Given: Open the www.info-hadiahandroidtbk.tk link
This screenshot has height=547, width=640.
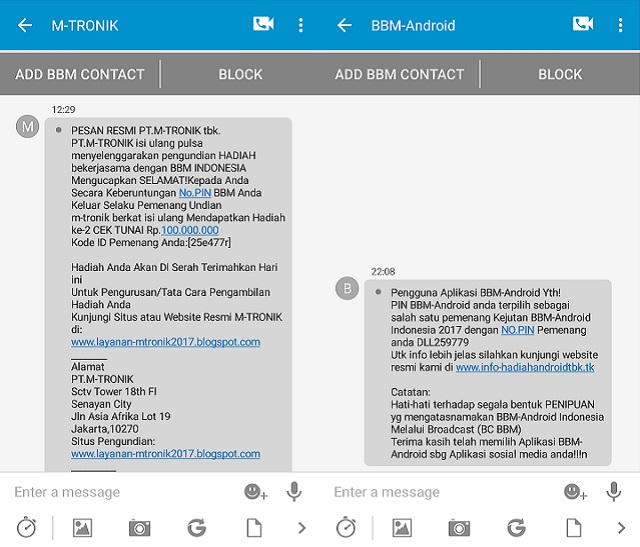Looking at the screenshot, I should 525,367.
